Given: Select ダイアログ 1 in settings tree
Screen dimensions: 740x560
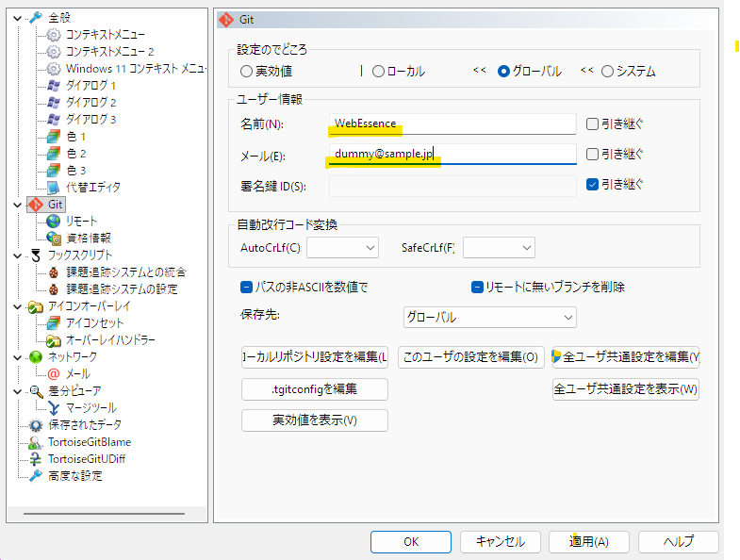Looking at the screenshot, I should pyautogui.click(x=90, y=86).
